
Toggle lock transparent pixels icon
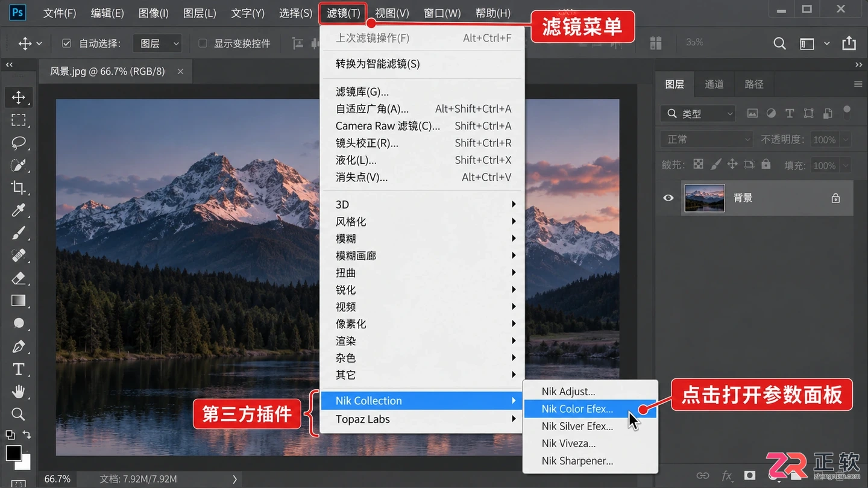(x=698, y=164)
